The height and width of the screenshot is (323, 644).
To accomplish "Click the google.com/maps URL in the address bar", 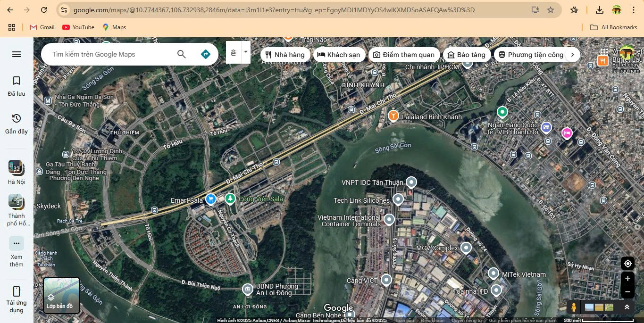I will [274, 10].
